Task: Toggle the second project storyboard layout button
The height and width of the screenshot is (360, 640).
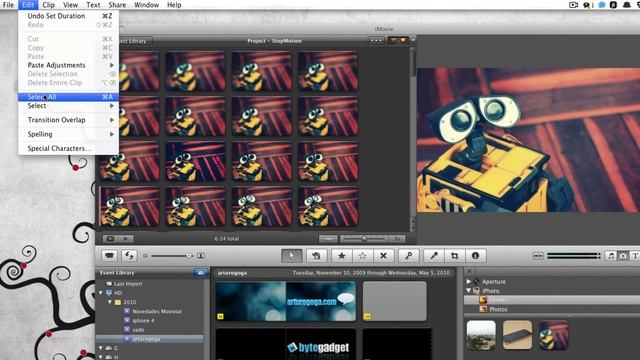Action: click(x=403, y=40)
